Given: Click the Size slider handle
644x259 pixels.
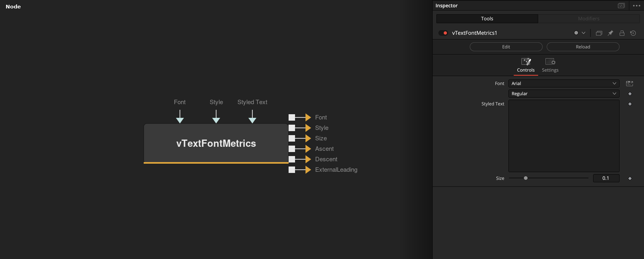Looking at the screenshot, I should point(526,178).
